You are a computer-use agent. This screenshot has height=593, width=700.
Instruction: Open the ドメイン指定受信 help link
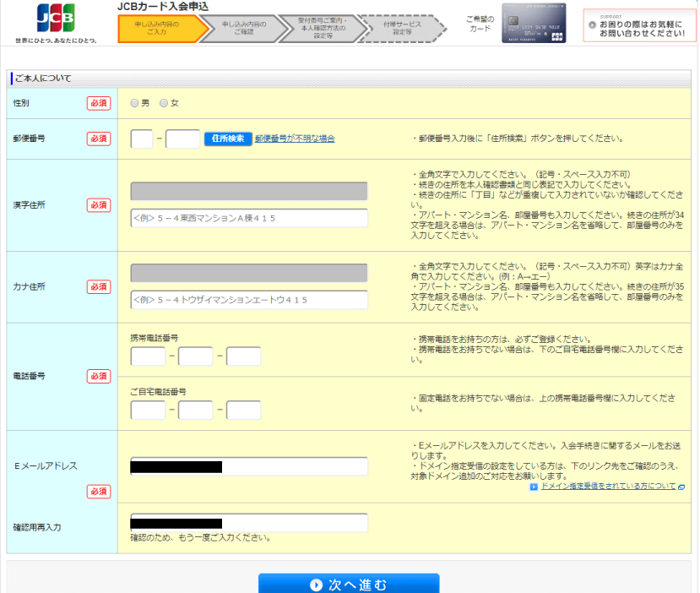click(x=608, y=487)
